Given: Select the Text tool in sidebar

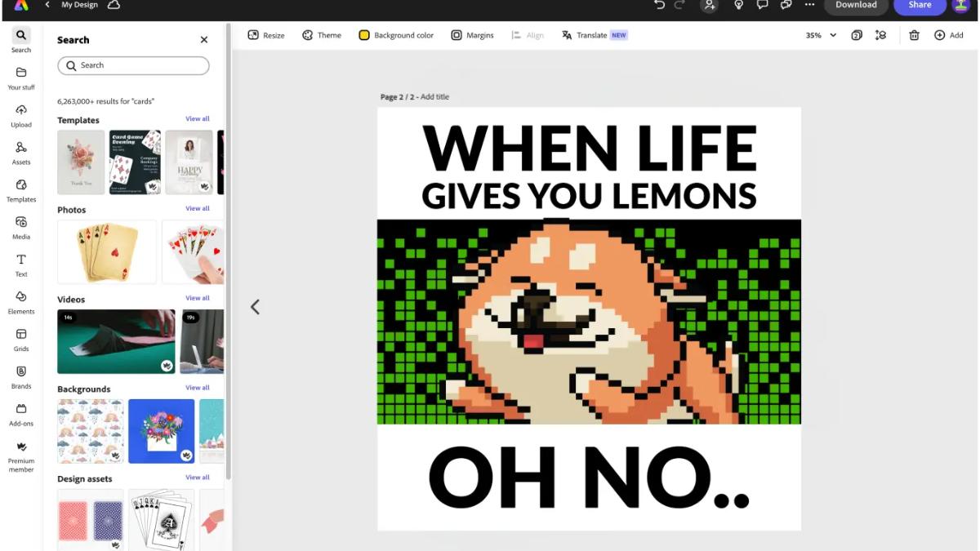Looking at the screenshot, I should (x=21, y=264).
